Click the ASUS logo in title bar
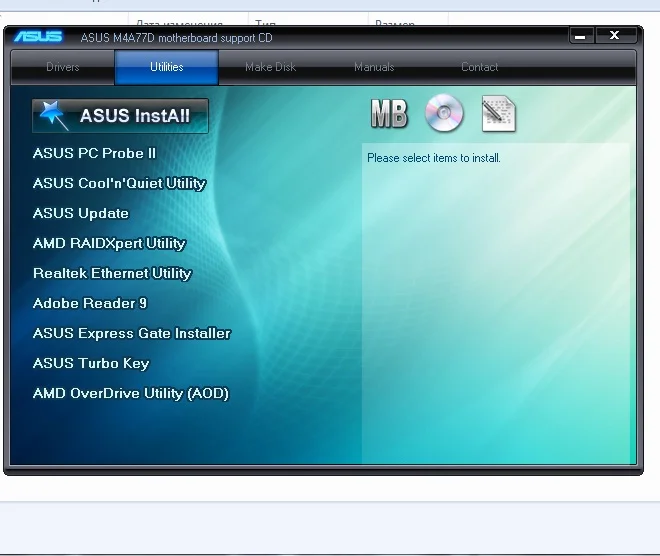 (38, 37)
